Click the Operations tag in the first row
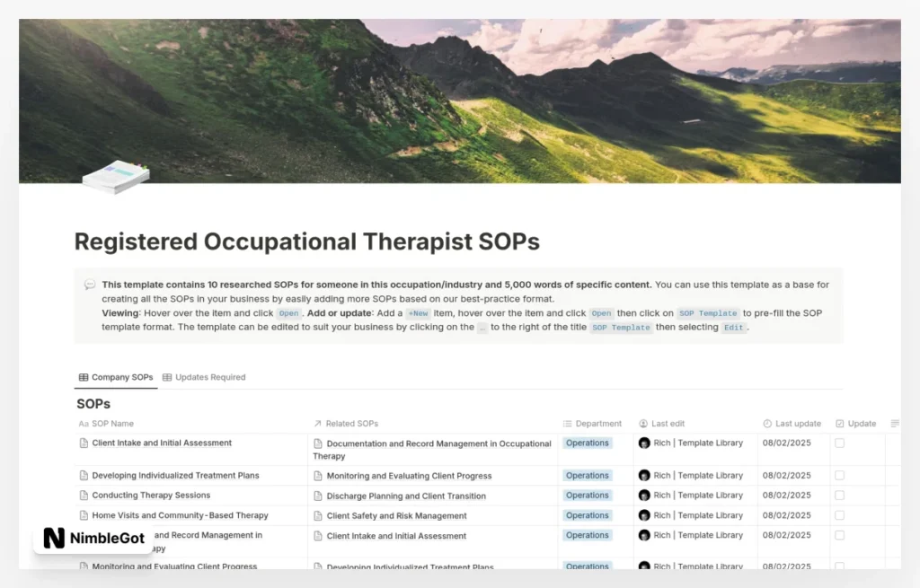The height and width of the screenshot is (588, 920). (588, 443)
